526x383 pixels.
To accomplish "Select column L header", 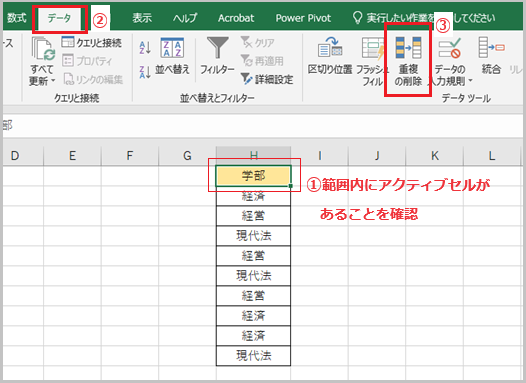I will tap(492, 156).
